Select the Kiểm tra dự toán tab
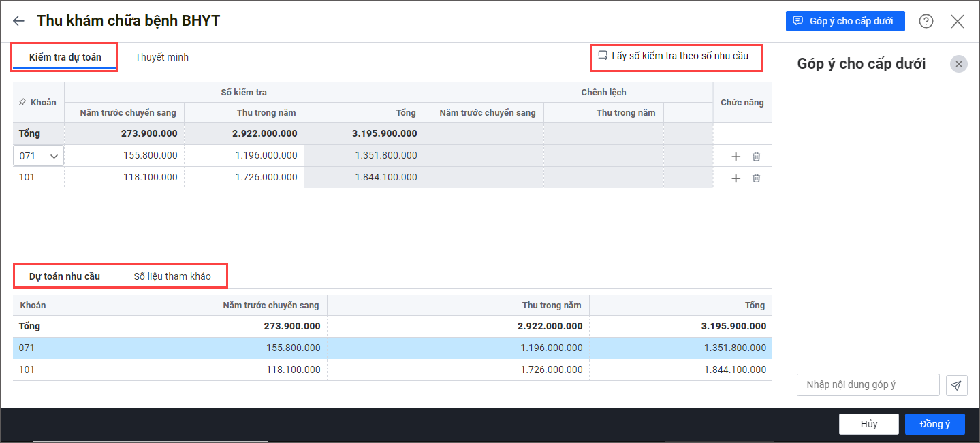This screenshot has width=980, height=443. (65, 57)
